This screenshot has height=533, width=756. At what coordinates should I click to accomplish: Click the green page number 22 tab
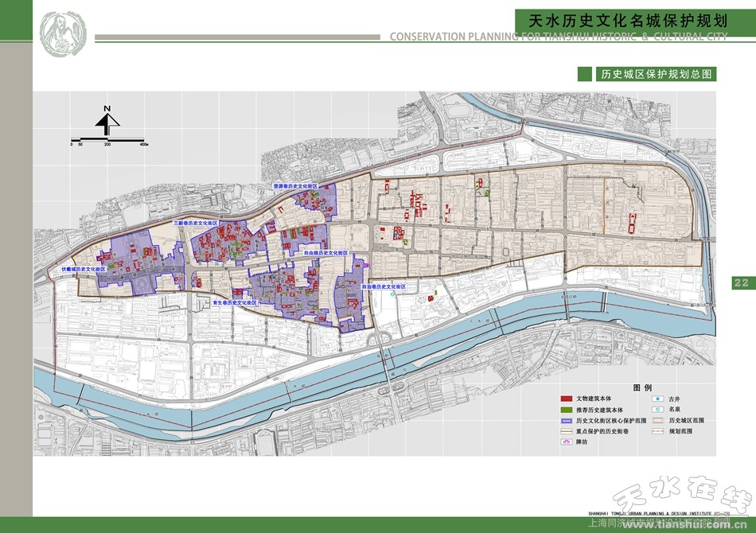click(741, 282)
